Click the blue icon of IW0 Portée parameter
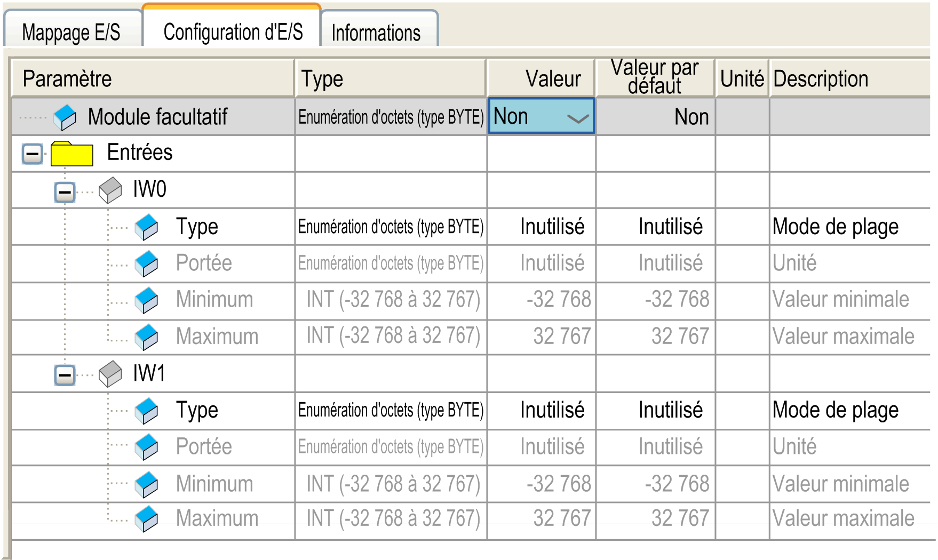The image size is (938, 560). [x=146, y=263]
